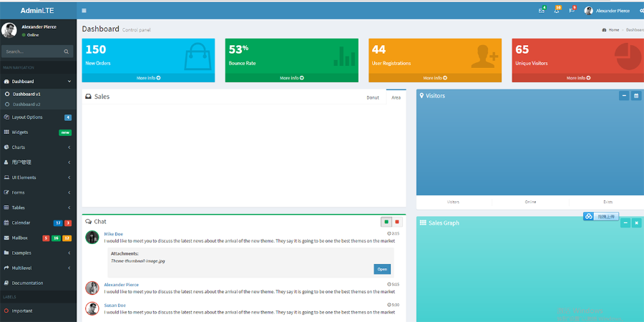Set chat status with red square button
The width and height of the screenshot is (644, 322).
click(x=397, y=222)
